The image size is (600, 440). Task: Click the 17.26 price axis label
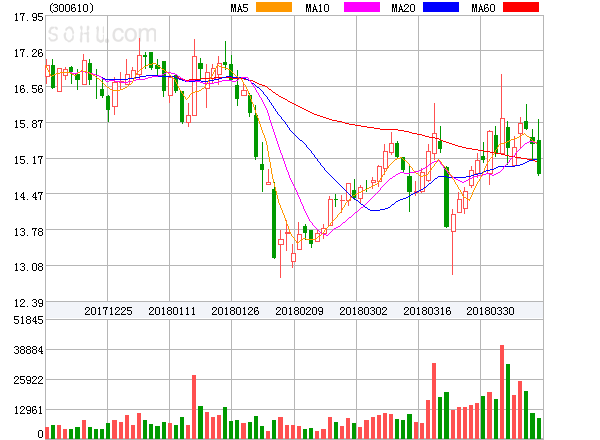point(29,53)
